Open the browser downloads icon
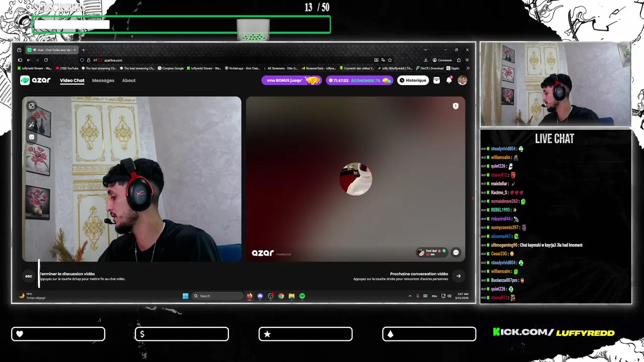 tap(425, 60)
